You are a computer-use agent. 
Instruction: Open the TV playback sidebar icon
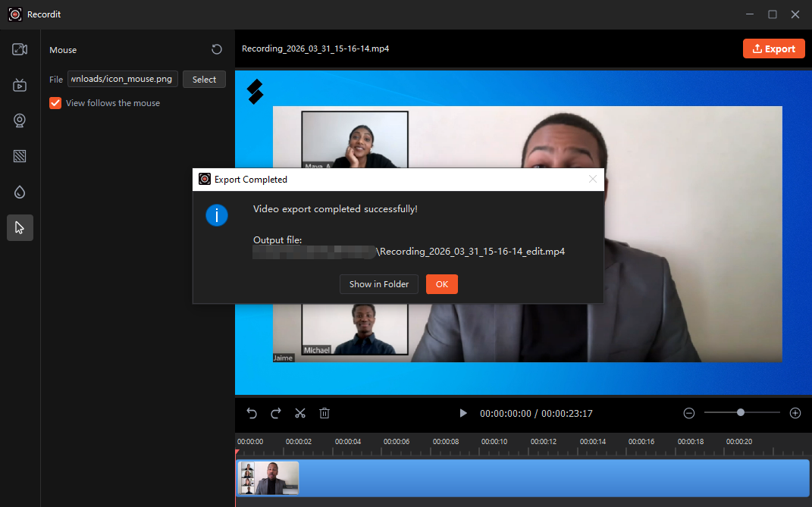(20, 85)
